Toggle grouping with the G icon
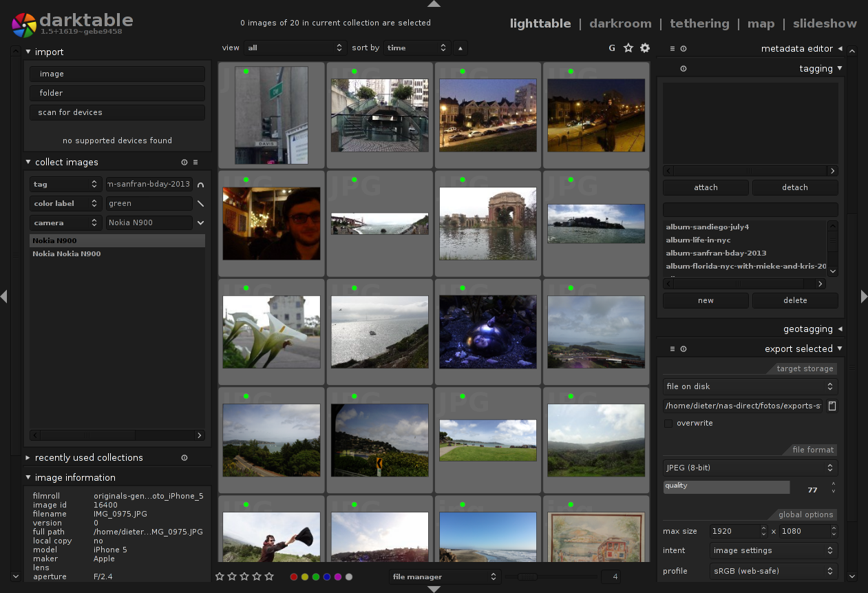 pos(612,48)
